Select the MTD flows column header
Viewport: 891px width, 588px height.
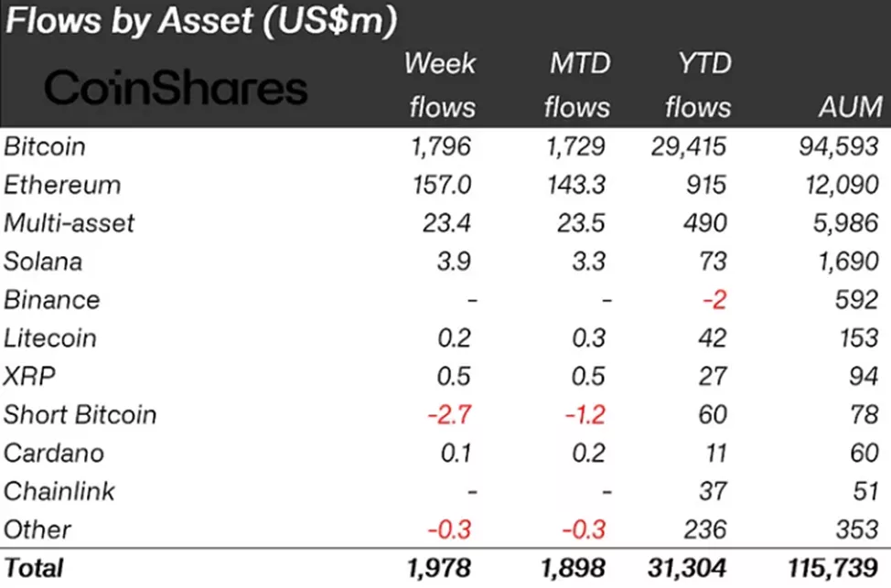(576, 85)
